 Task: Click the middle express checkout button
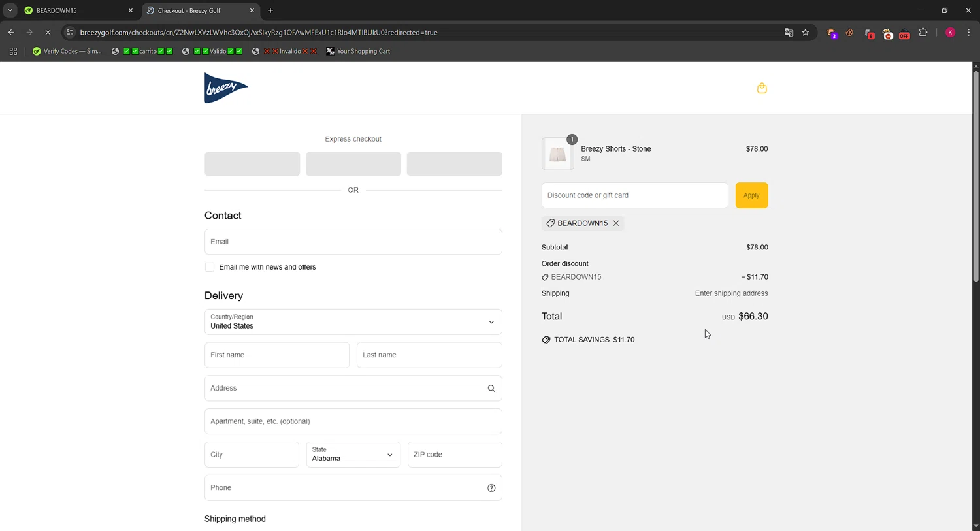(353, 164)
